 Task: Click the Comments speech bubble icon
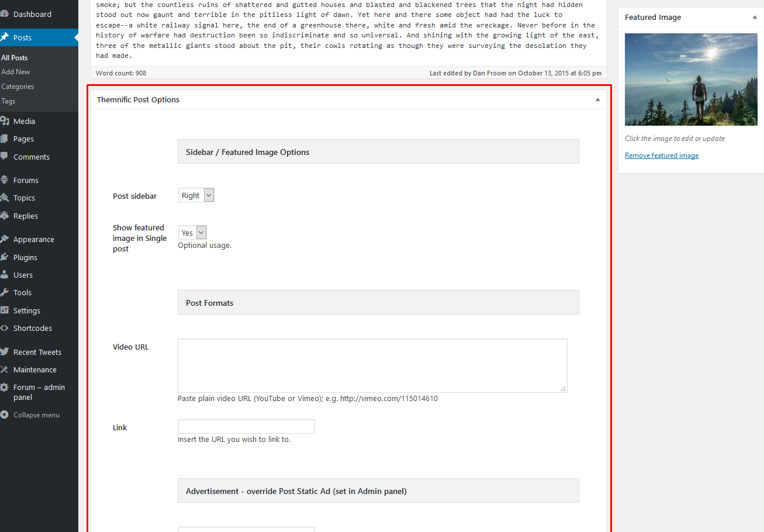(5, 157)
